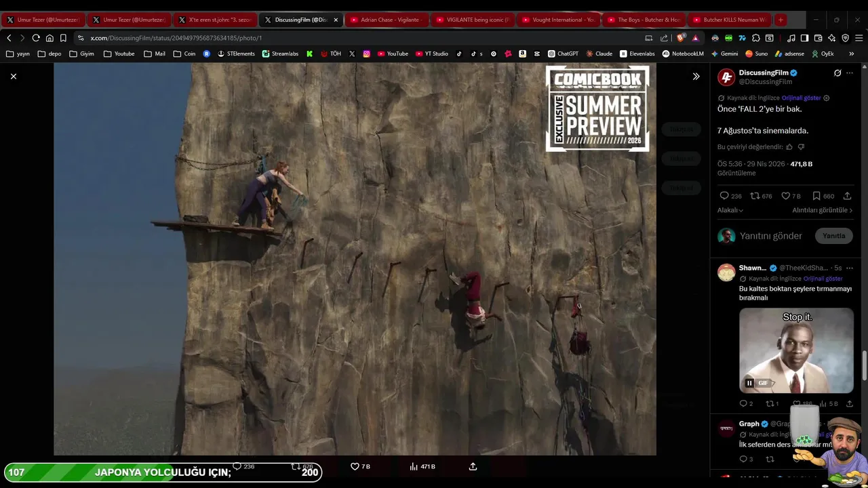
Task: Open Instagram bookmark icon
Action: [x=367, y=54]
